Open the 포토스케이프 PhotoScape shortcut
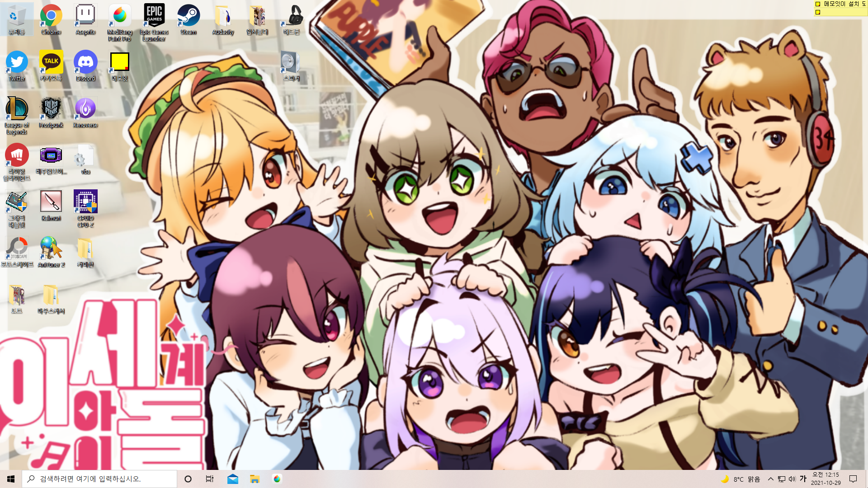Viewport: 868px width, 488px height. pos(17,252)
